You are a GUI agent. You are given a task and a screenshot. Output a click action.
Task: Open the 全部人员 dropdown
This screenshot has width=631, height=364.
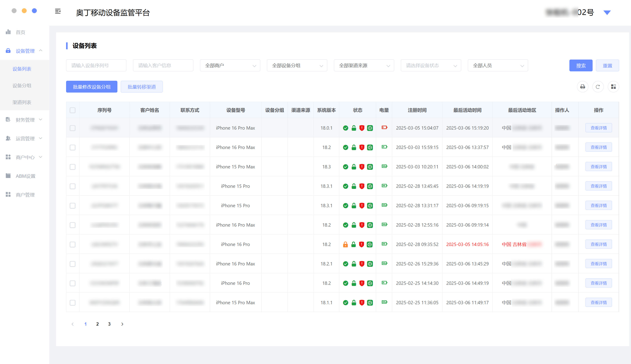(498, 66)
